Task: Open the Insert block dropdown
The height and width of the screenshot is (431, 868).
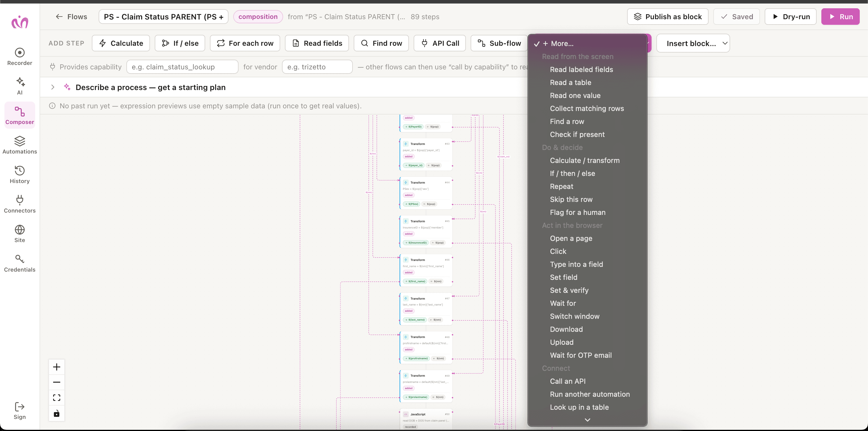Action: click(x=693, y=43)
